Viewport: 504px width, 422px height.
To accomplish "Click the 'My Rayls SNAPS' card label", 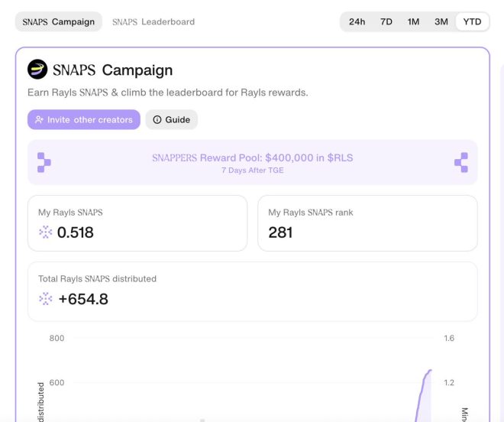I will (x=70, y=213).
